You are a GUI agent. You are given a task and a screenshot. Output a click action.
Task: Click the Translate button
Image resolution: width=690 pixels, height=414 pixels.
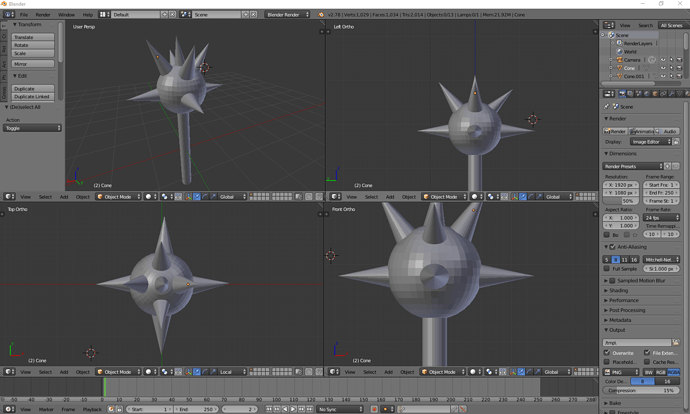click(x=33, y=37)
